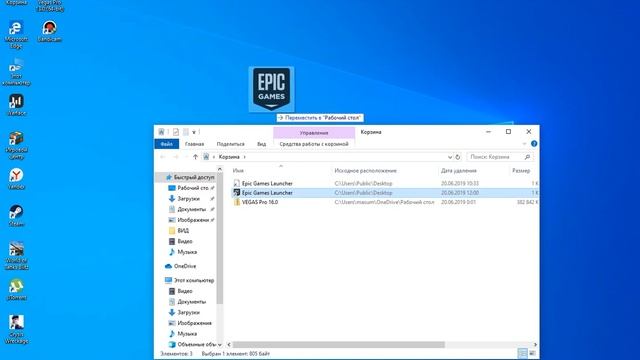This screenshot has width=640, height=360.
Task: Refresh the Корзина folder view
Action: 458,157
